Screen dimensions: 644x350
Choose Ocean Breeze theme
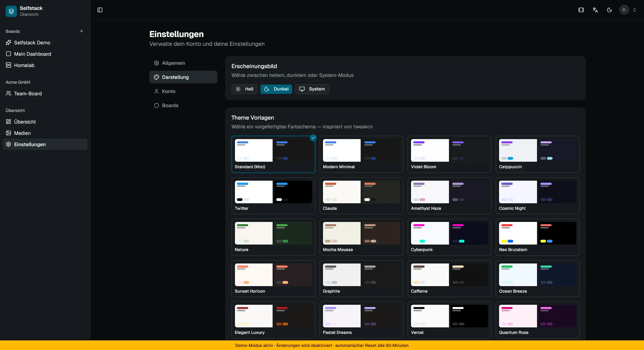[x=538, y=279]
